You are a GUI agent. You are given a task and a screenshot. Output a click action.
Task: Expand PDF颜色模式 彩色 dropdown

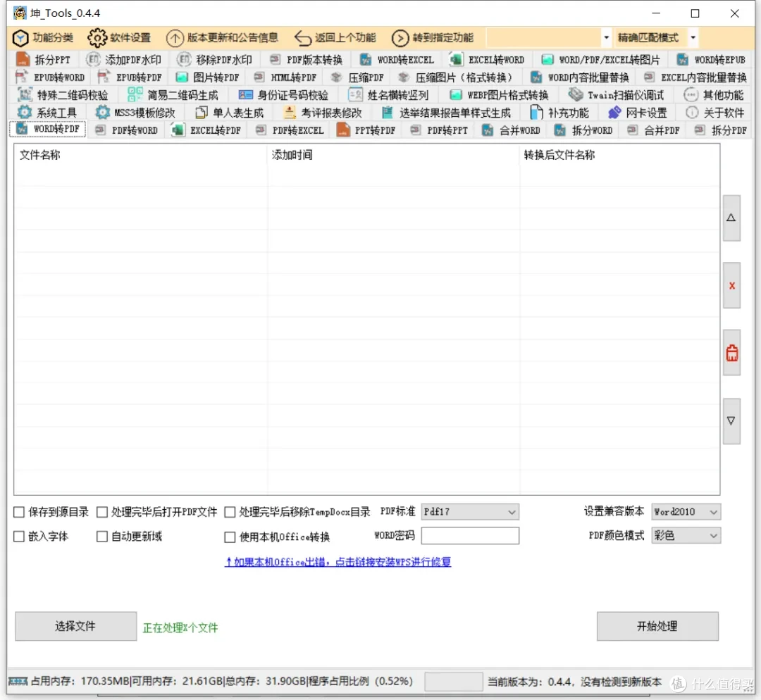[x=713, y=535]
